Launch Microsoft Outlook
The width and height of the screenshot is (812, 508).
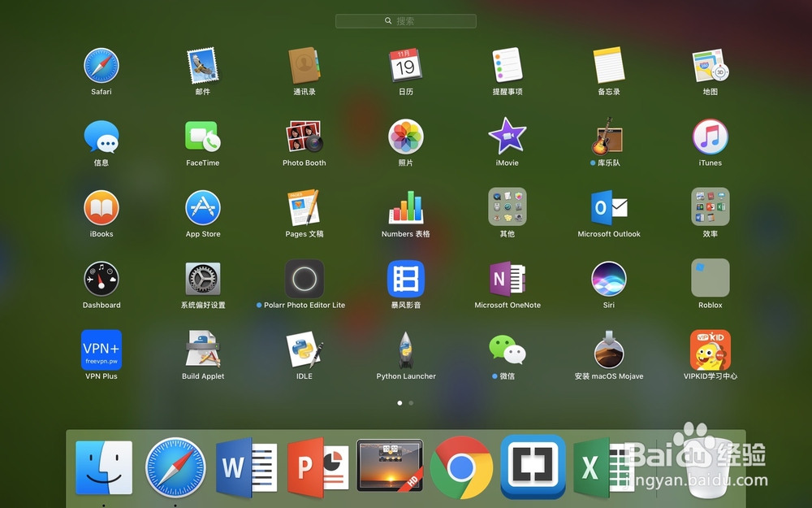[608, 207]
